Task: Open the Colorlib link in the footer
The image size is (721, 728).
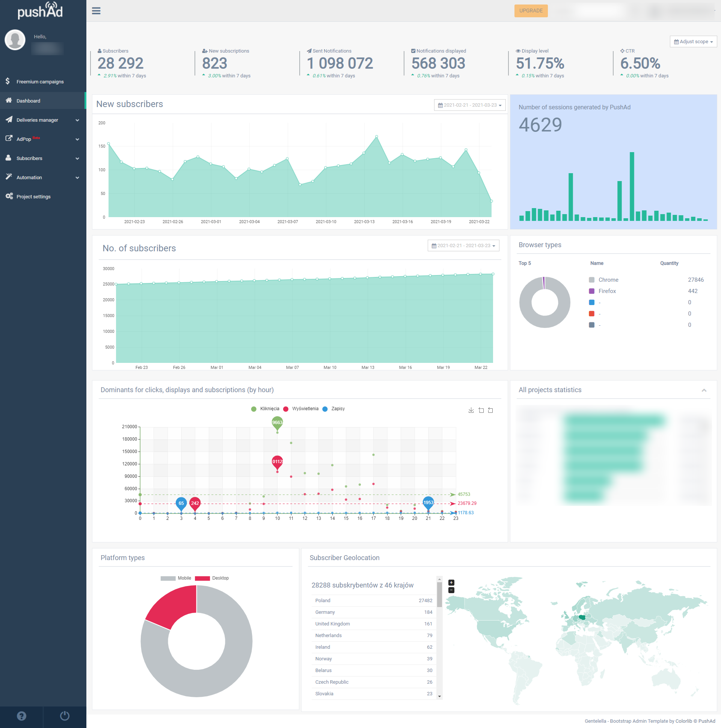Action: pos(683,721)
